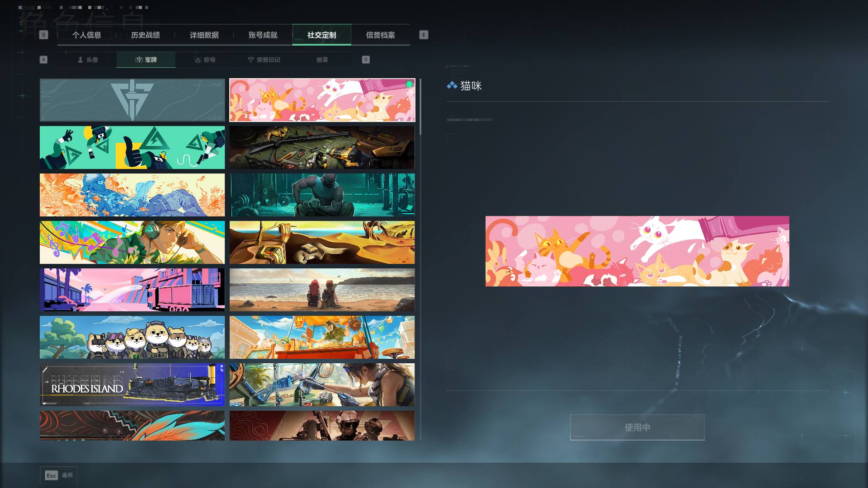Screen dimensions: 868x488
Task: Select the default gray logo banner
Action: pos(132,100)
